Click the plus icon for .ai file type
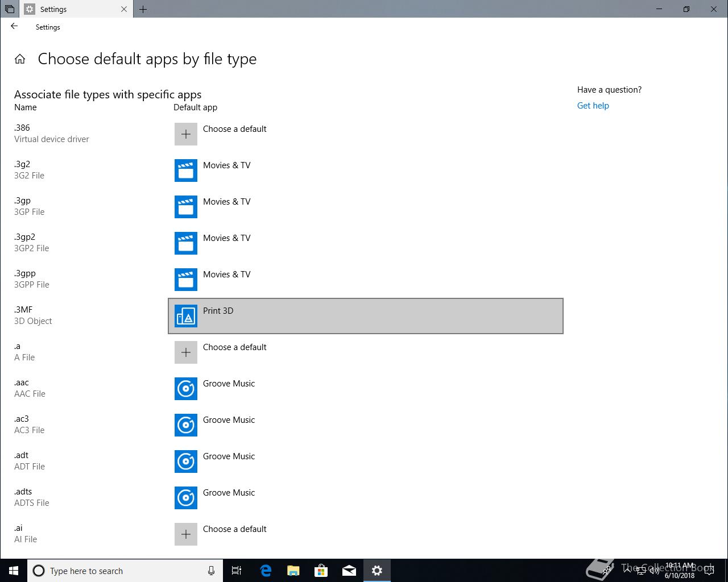Viewport: 728px width, 582px height. click(185, 534)
